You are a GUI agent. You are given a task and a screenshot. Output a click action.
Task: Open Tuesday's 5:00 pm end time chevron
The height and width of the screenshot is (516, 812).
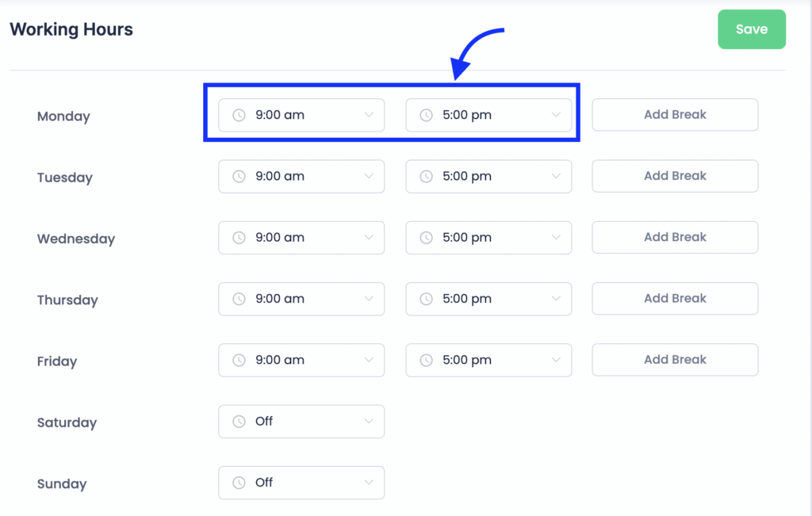[x=556, y=176]
